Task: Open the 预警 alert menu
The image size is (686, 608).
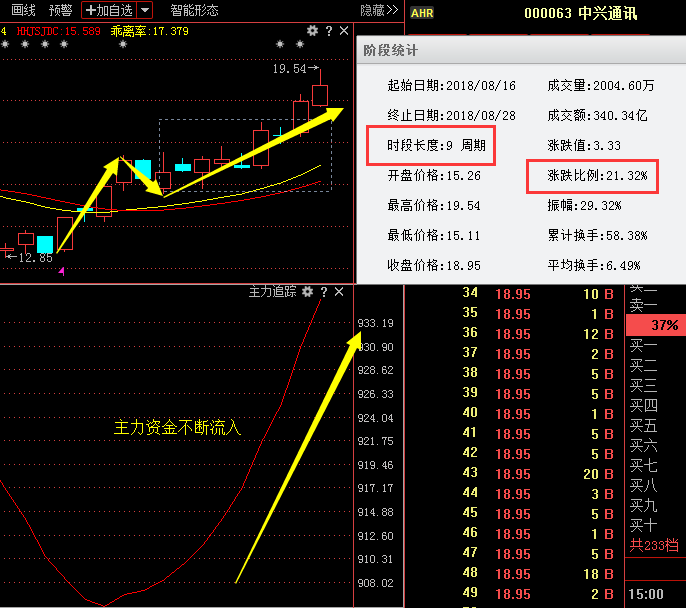Action: 60,10
